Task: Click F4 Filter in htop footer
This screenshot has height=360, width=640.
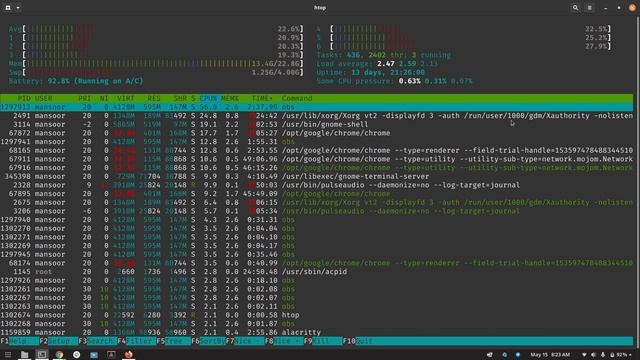Action: [136, 341]
